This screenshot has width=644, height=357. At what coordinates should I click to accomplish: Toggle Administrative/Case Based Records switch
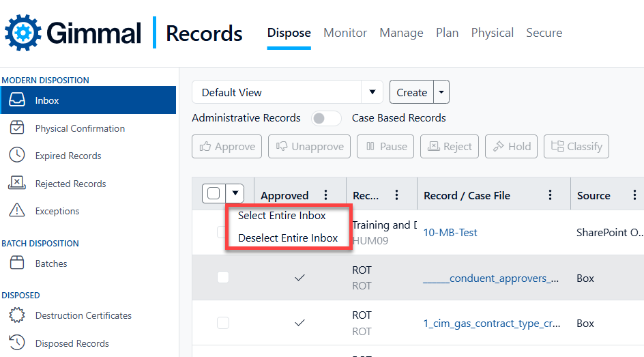[x=326, y=118]
